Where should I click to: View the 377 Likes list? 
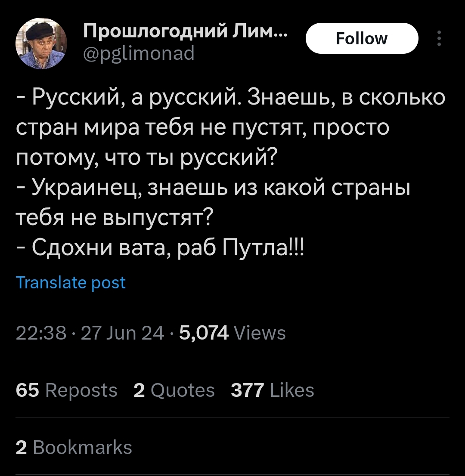(x=273, y=390)
